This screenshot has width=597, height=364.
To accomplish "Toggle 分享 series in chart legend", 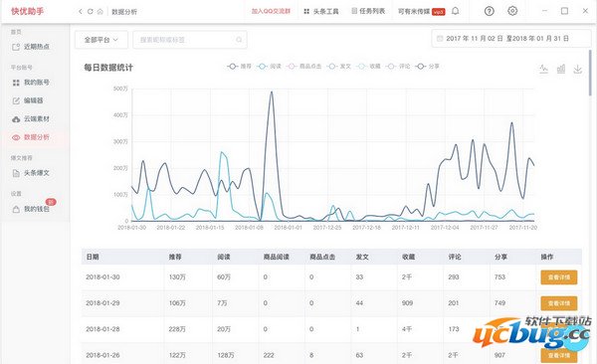I will click(x=428, y=67).
